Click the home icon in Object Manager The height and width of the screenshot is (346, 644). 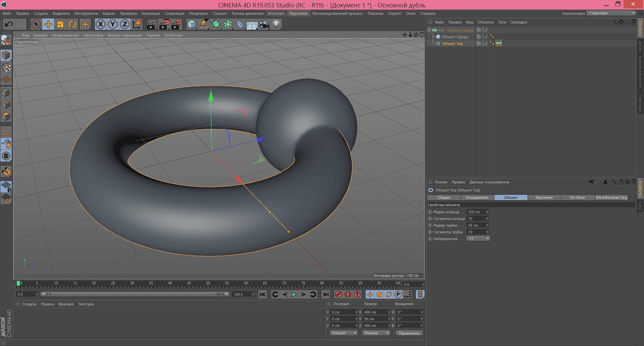coord(621,22)
